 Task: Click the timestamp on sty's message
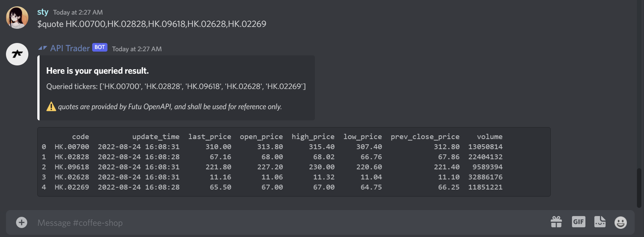click(x=78, y=12)
